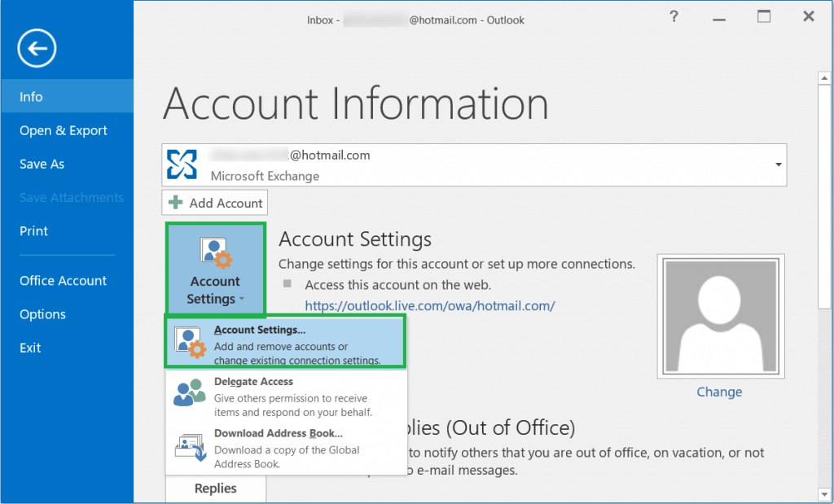
Task: Click the profile picture placeholder
Action: coord(720,316)
